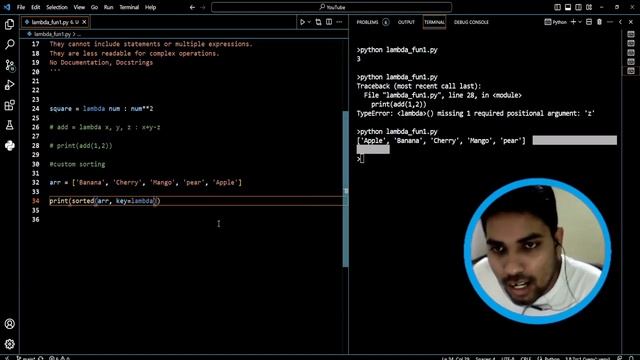640x360 pixels.
Task: Select the highlighted terminal in terminal list
Action: (x=631, y=71)
